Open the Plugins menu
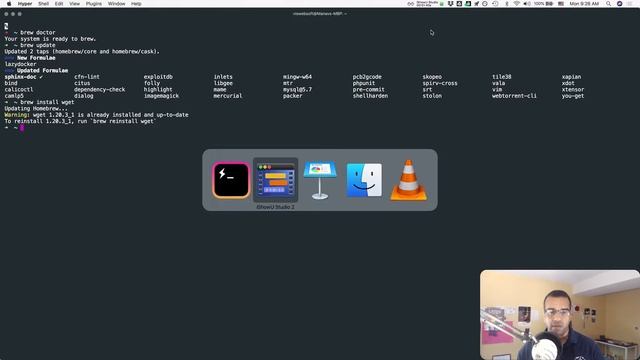 pos(93,4)
